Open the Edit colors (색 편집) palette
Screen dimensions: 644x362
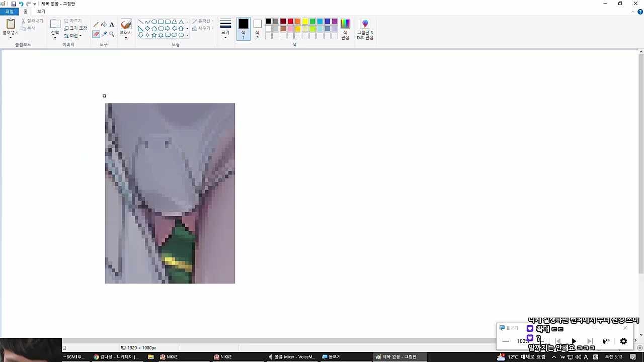tap(345, 29)
